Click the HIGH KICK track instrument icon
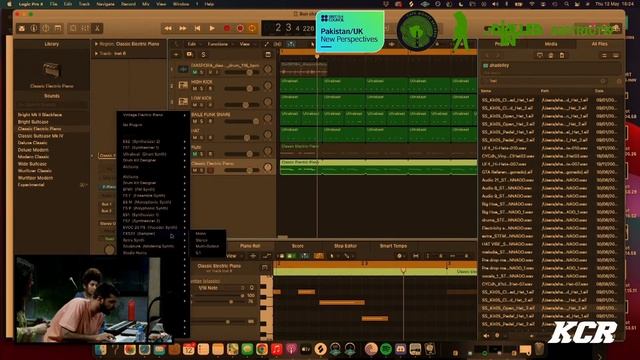 [x=183, y=85]
